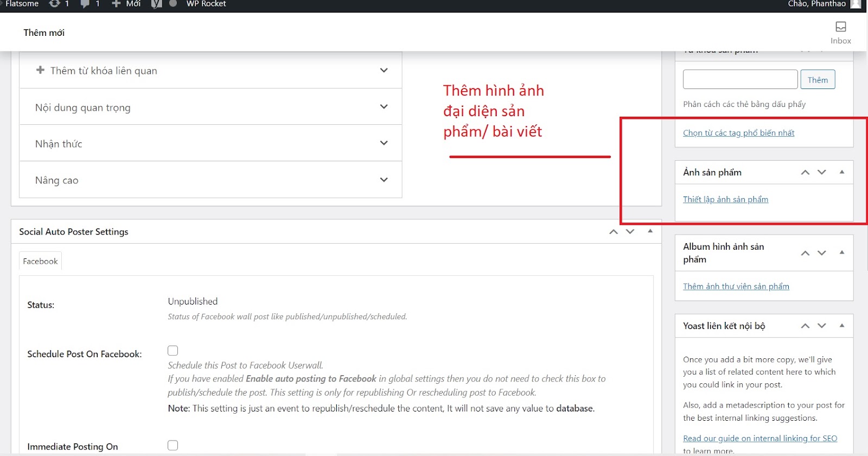This screenshot has height=456, width=868.
Task: Switch to the Facebook tab
Action: (x=40, y=261)
